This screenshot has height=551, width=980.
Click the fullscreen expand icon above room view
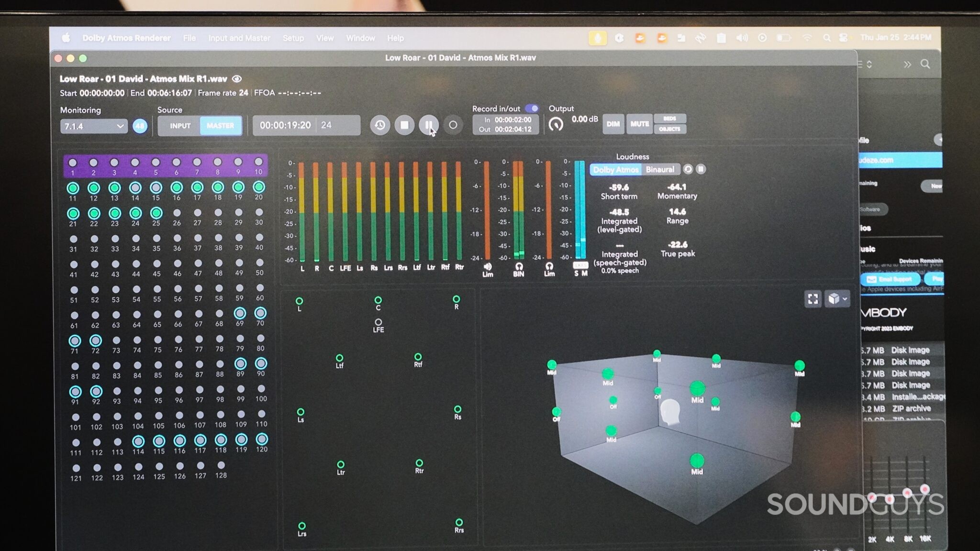point(813,299)
